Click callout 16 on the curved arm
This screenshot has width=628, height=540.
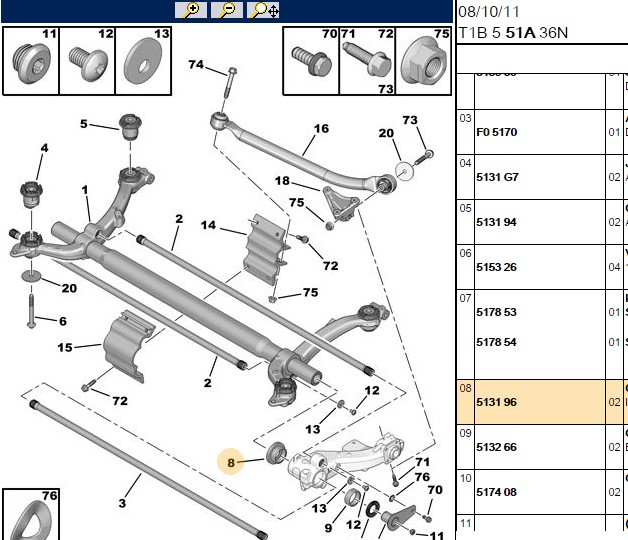(x=321, y=129)
